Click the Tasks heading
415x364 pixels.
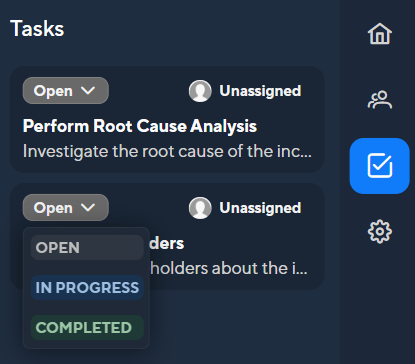coord(37,29)
